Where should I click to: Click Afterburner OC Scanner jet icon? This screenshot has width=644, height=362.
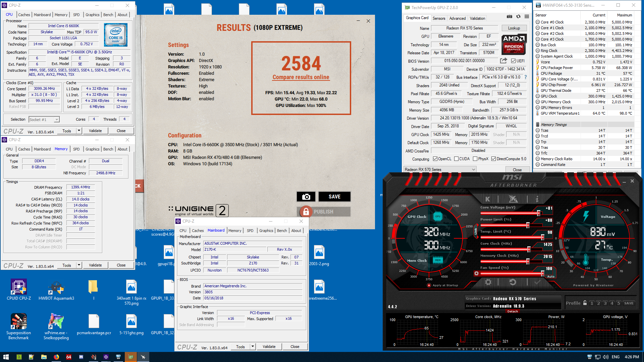click(x=513, y=199)
